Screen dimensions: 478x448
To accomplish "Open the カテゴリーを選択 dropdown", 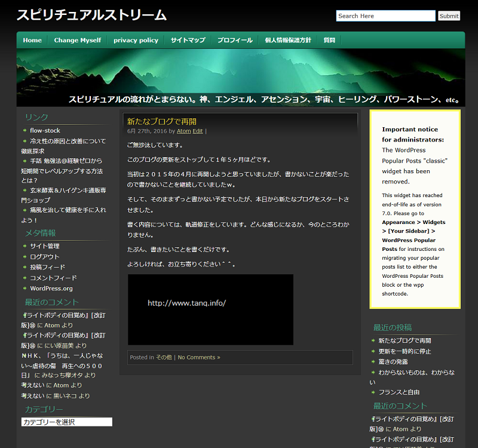I will (67, 422).
